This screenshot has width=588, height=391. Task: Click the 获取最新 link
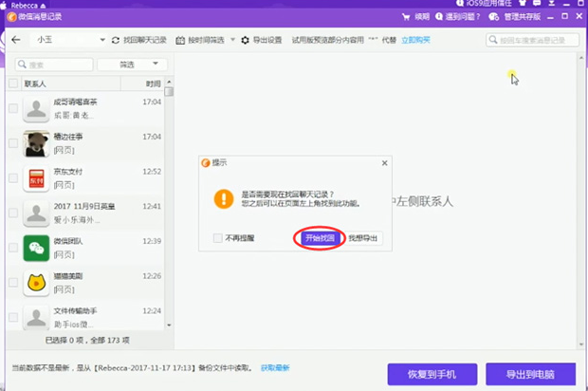point(275,367)
